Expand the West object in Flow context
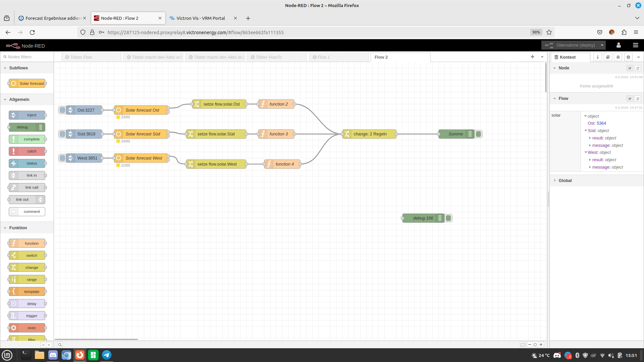The image size is (644, 362). pyautogui.click(x=586, y=153)
